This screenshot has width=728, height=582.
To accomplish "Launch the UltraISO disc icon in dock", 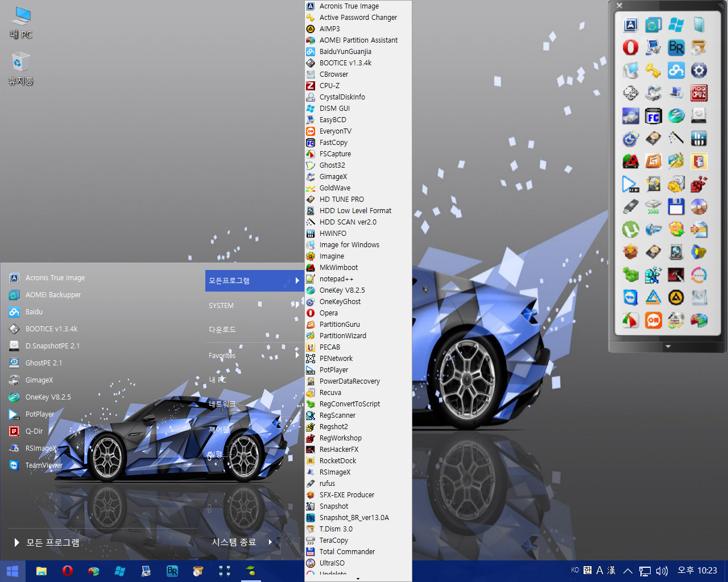I will [698, 207].
